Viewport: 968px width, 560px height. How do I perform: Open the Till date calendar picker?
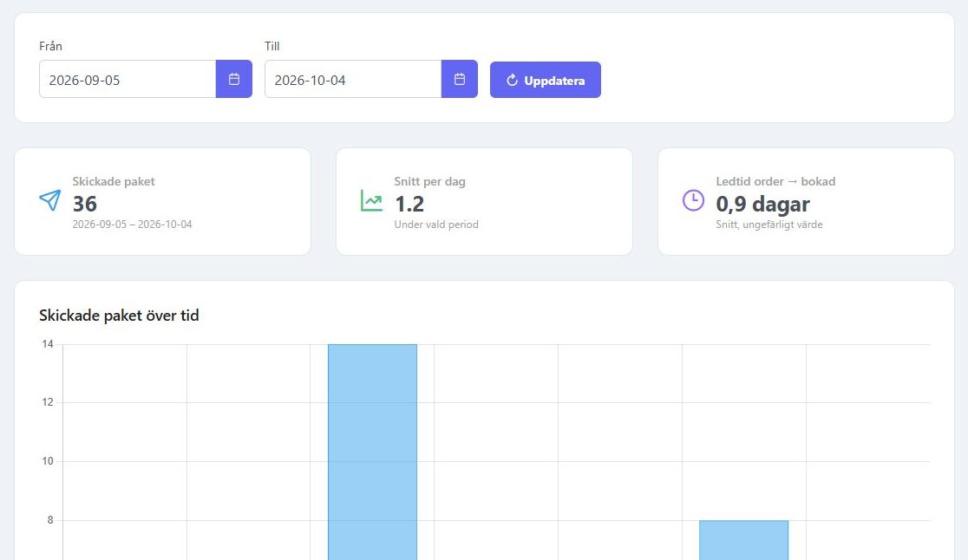[x=460, y=79]
